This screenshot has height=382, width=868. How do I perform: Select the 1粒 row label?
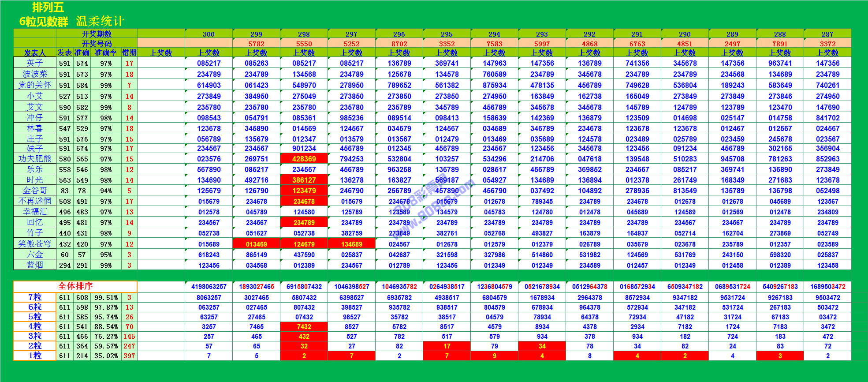click(35, 356)
